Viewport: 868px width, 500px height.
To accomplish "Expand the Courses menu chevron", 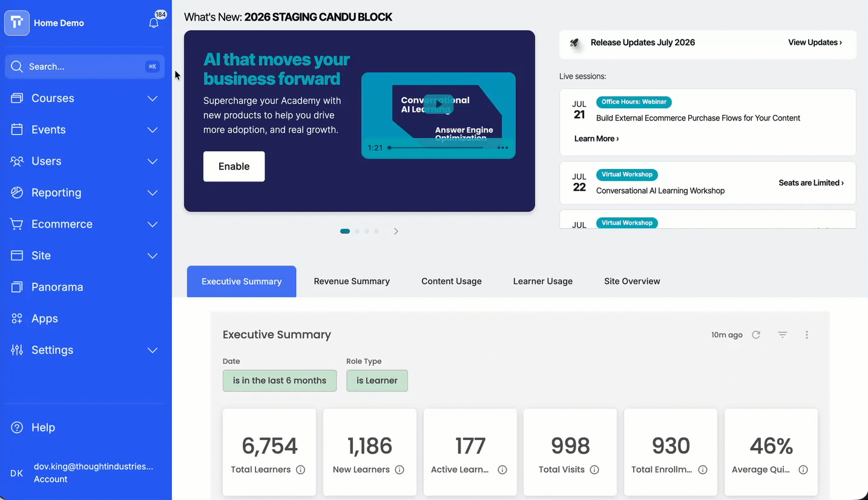I will click(153, 98).
